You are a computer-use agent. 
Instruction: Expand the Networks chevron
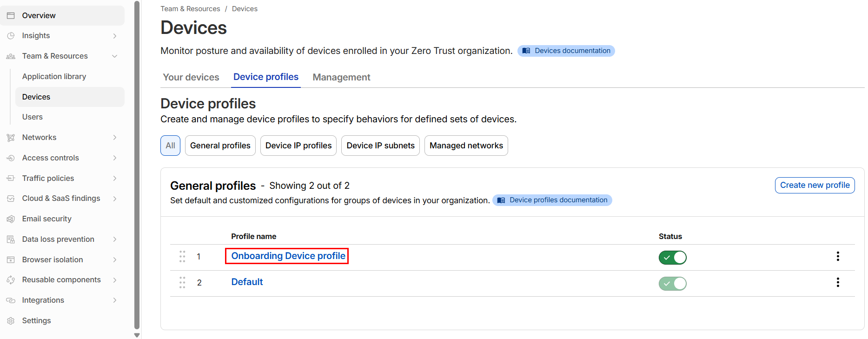point(114,138)
